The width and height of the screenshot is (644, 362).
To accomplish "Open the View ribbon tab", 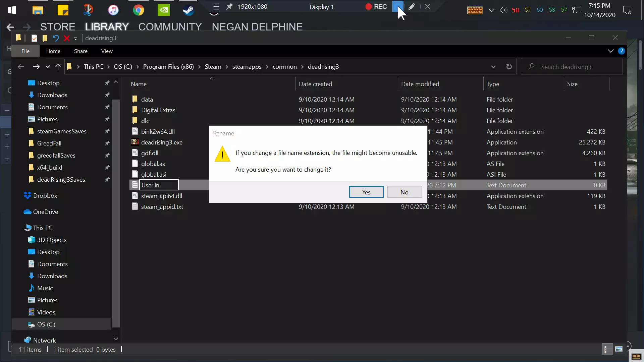I will [107, 51].
